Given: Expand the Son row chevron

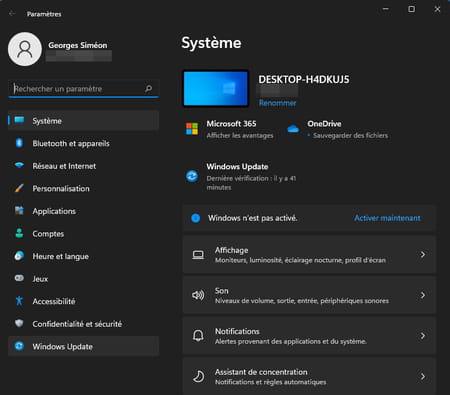Looking at the screenshot, I should 423,295.
